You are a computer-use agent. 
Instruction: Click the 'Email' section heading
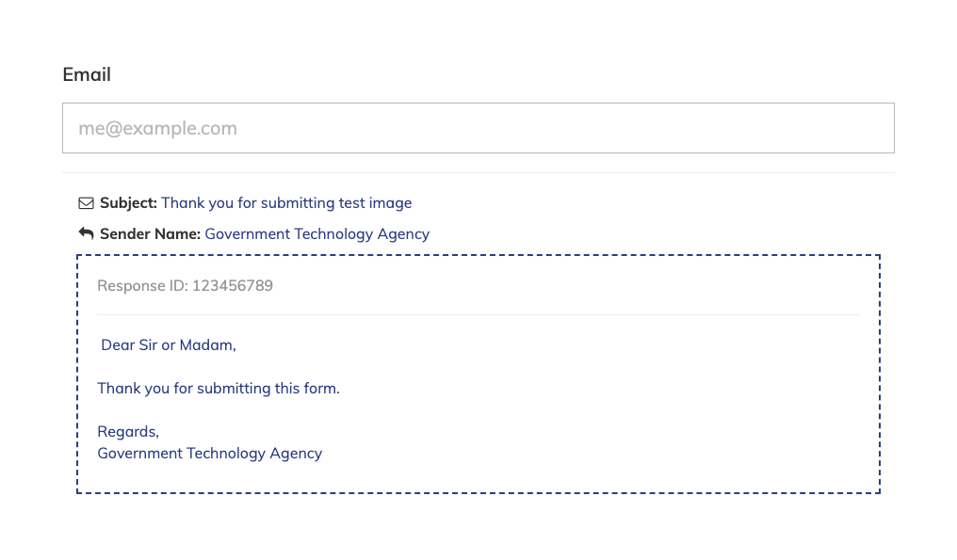coord(87,74)
